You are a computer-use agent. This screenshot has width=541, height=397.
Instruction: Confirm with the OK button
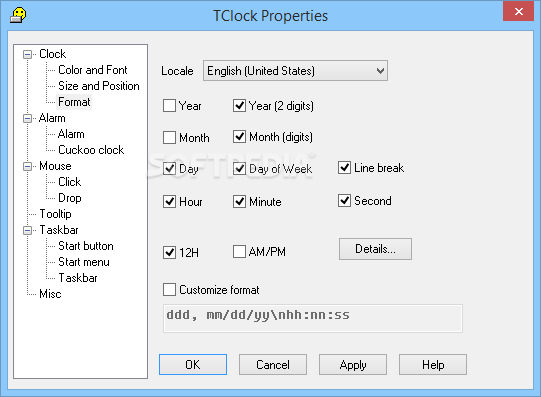(x=193, y=364)
